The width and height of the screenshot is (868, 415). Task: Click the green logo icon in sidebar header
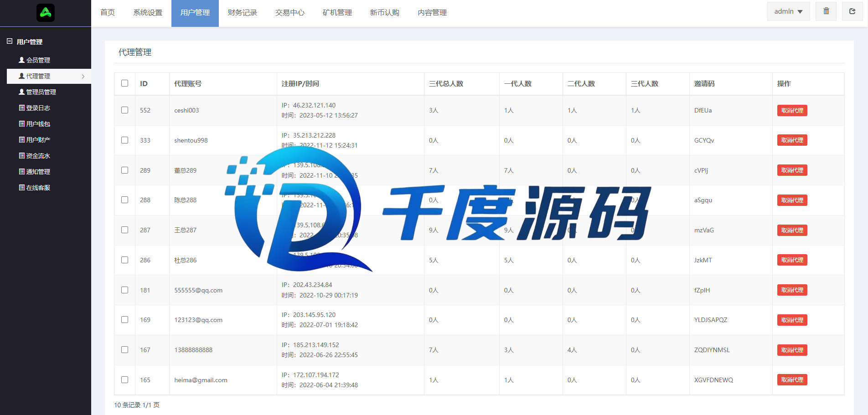click(46, 13)
